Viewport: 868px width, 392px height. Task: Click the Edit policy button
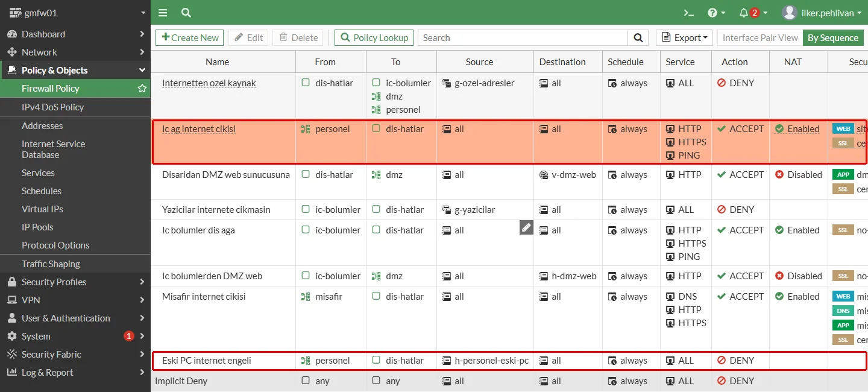point(248,38)
